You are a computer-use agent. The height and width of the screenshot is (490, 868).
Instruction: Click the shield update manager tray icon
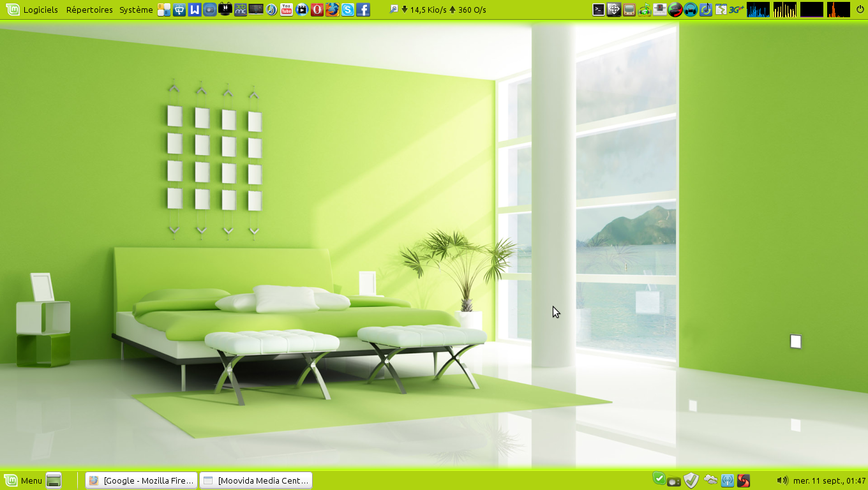click(691, 480)
